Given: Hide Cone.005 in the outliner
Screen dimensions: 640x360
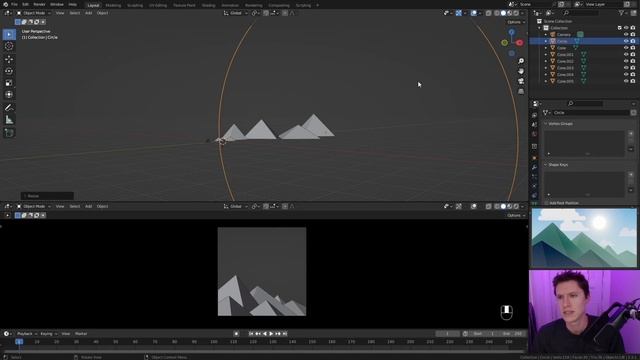Looking at the screenshot, I should [x=626, y=81].
